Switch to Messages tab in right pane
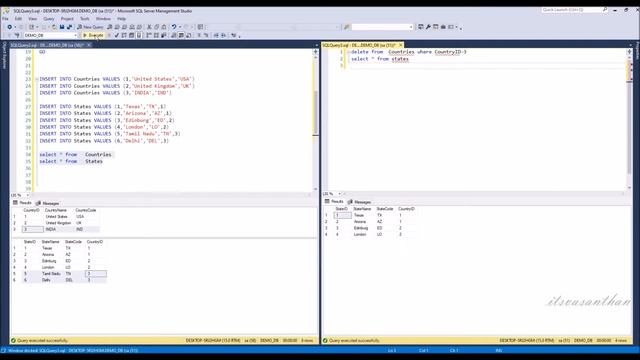The width and height of the screenshot is (640, 360). [x=360, y=202]
